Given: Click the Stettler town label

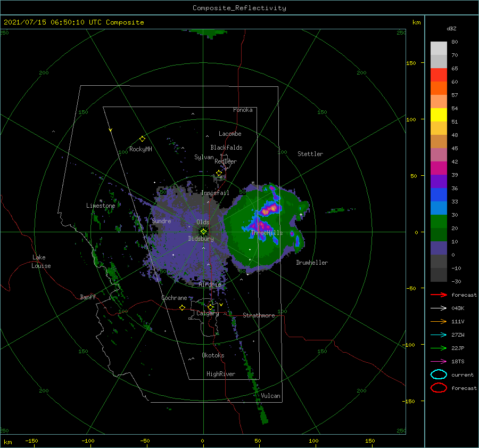Looking at the screenshot, I should pos(310,154).
